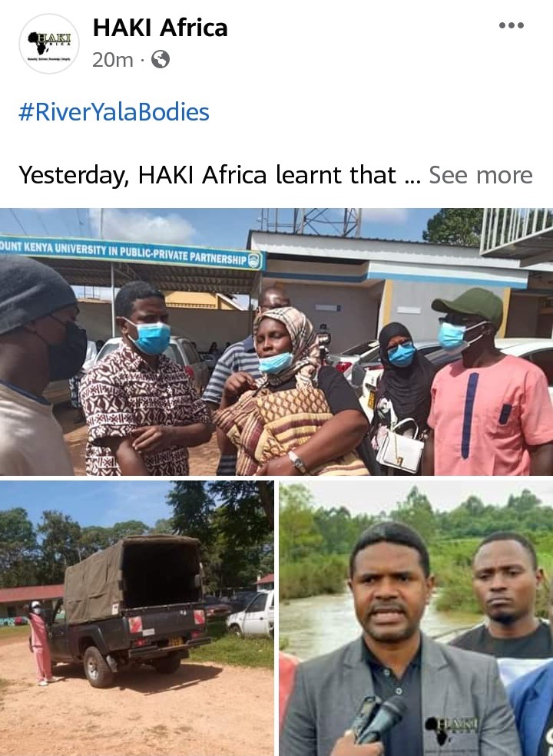Open the #RiverYalaBodies hashtag
Viewport: 553px width, 756px height.
click(114, 112)
